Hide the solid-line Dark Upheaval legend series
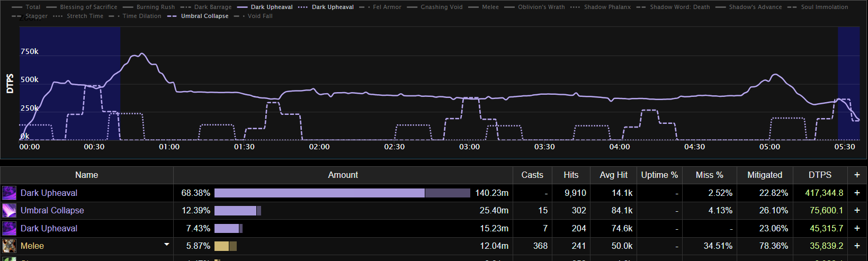This screenshot has height=261, width=868. click(265, 7)
